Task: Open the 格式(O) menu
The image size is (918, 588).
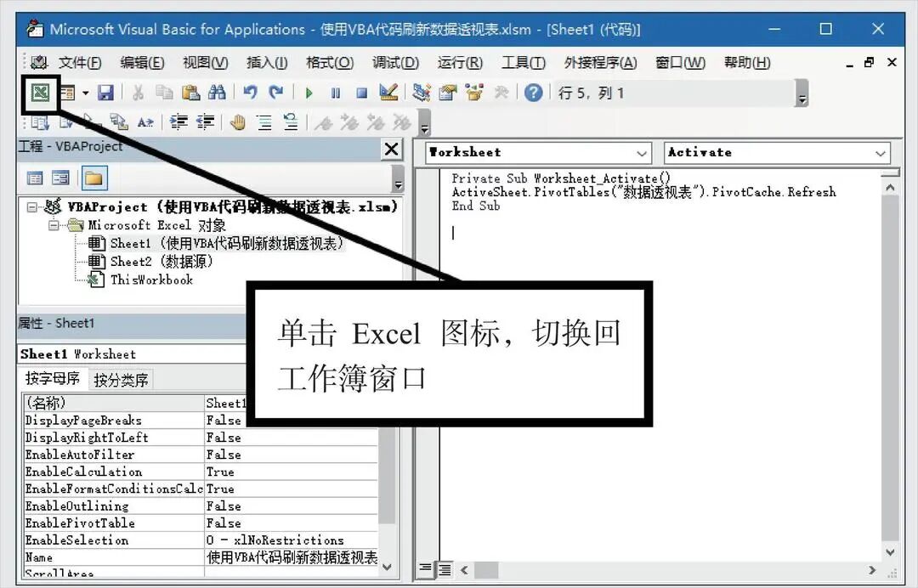Action: click(330, 63)
